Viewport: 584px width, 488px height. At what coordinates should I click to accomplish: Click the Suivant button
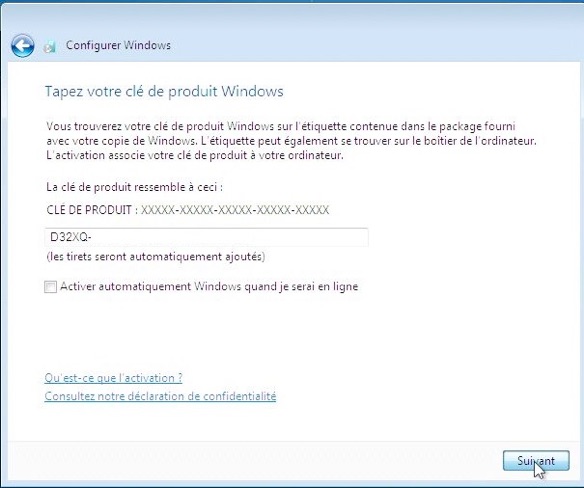point(536,461)
